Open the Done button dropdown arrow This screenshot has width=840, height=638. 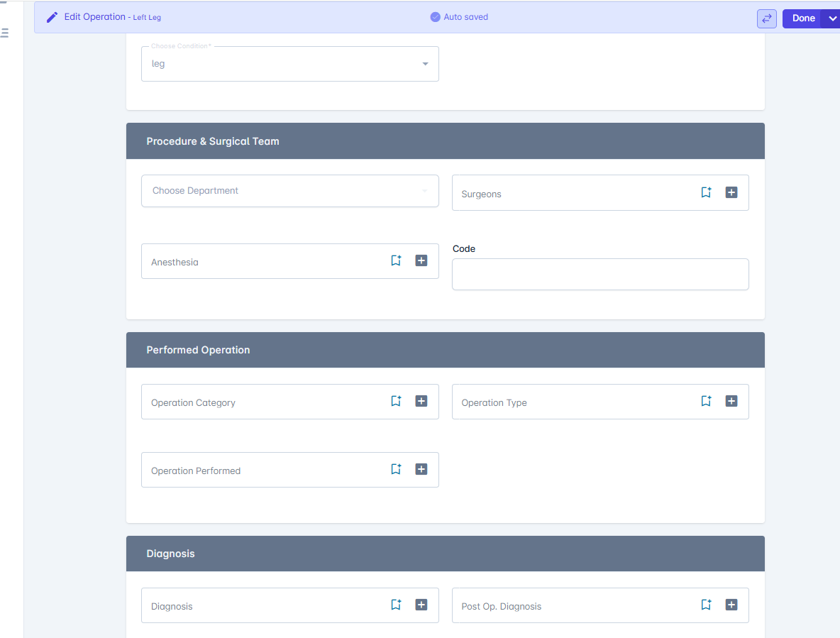tap(832, 18)
